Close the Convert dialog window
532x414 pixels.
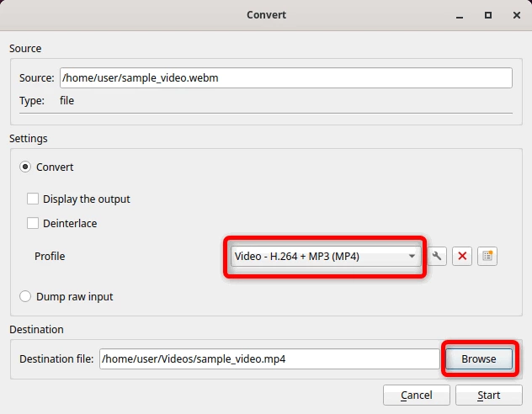coord(516,15)
